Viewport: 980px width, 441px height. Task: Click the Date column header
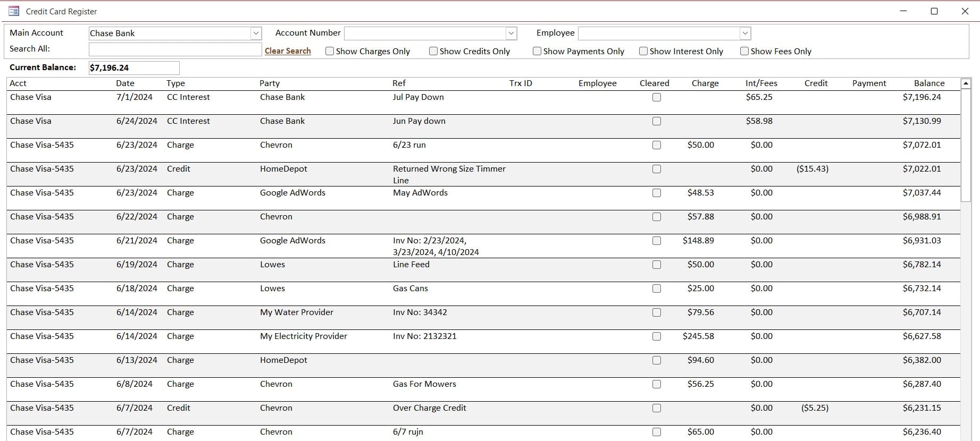coord(125,83)
